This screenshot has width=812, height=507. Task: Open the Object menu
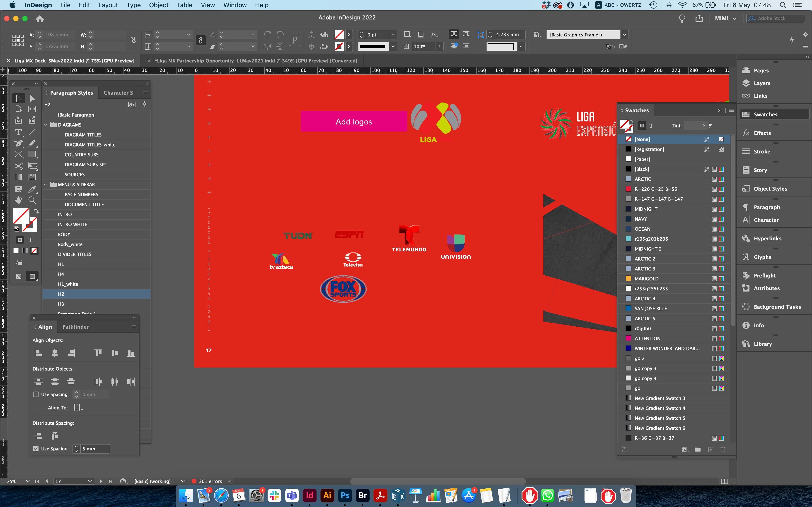158,5
